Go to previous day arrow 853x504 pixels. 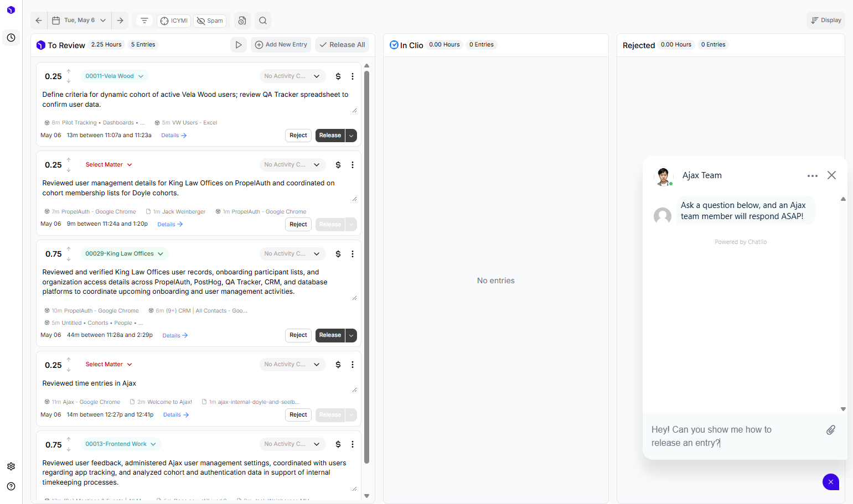pyautogui.click(x=39, y=20)
